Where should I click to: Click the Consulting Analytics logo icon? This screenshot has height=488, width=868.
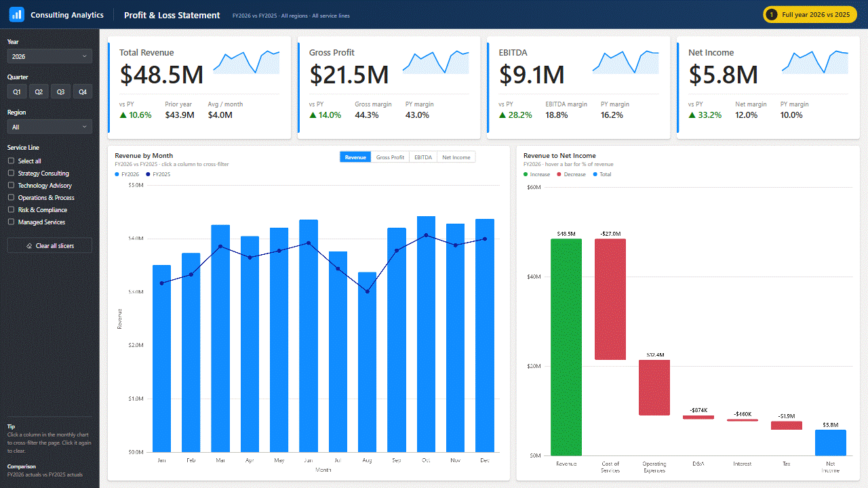16,14
